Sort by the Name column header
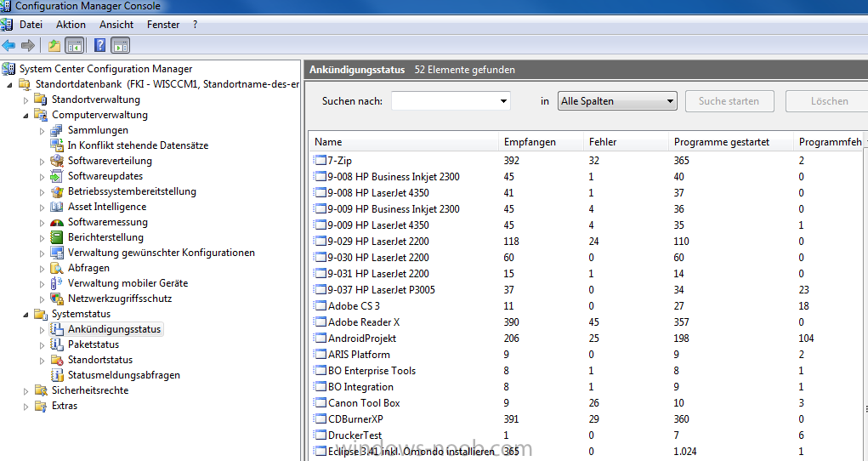 click(x=404, y=142)
